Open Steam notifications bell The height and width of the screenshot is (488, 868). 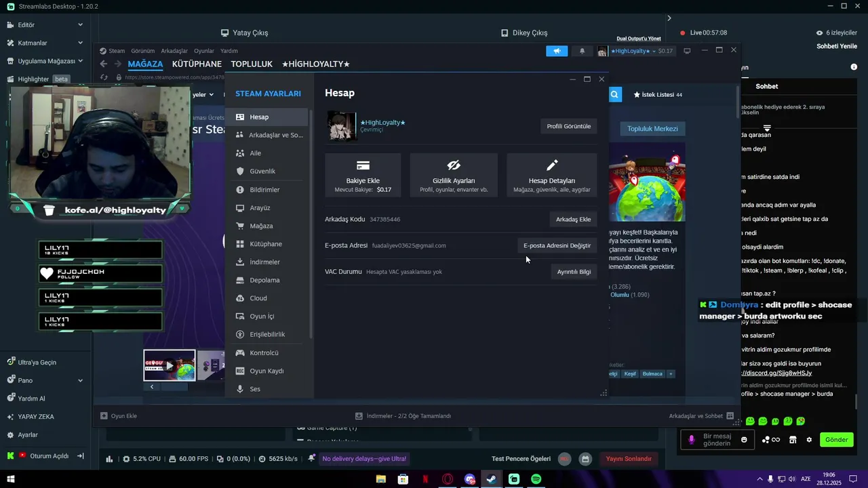582,51
